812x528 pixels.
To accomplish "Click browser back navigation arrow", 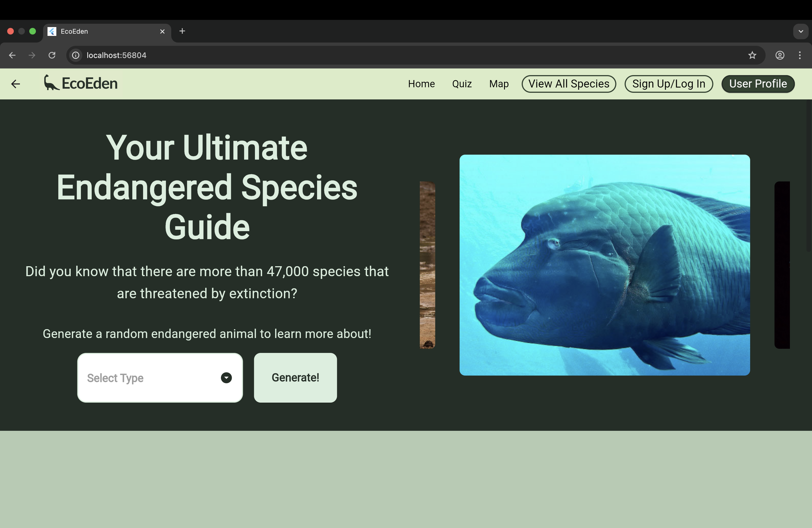I will coord(12,55).
